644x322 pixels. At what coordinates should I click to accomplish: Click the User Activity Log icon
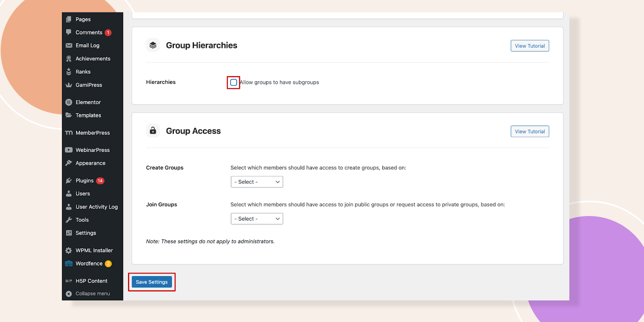(69, 207)
